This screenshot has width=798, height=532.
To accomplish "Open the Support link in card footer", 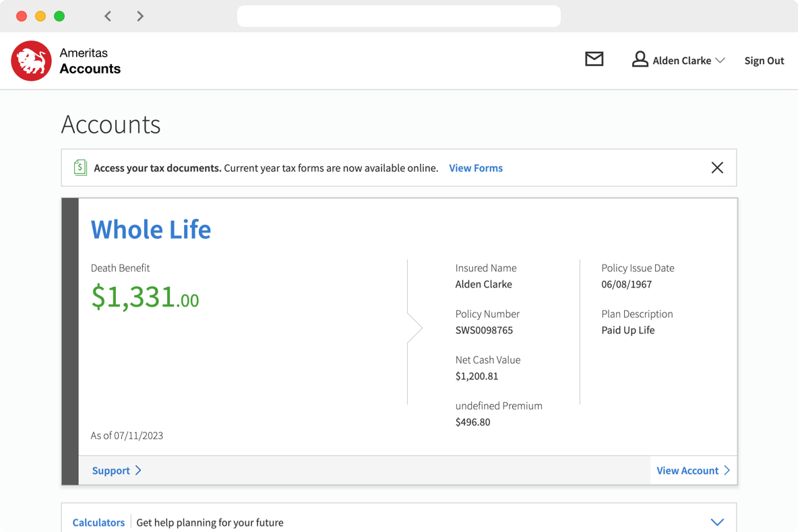I will point(111,470).
